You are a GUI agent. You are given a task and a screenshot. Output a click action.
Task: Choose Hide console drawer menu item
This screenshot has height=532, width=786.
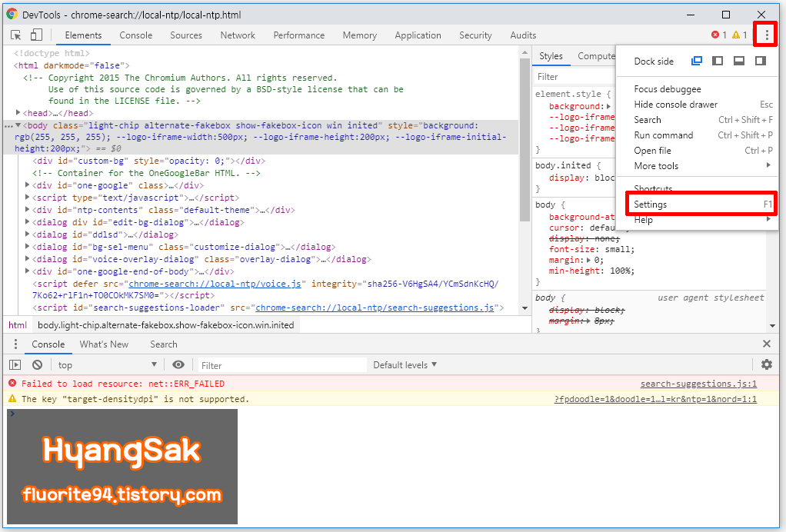(x=697, y=105)
